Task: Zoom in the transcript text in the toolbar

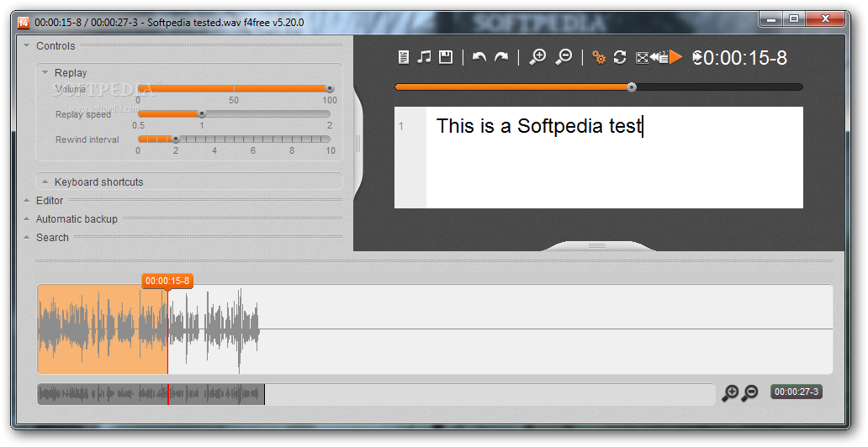Action: click(537, 57)
